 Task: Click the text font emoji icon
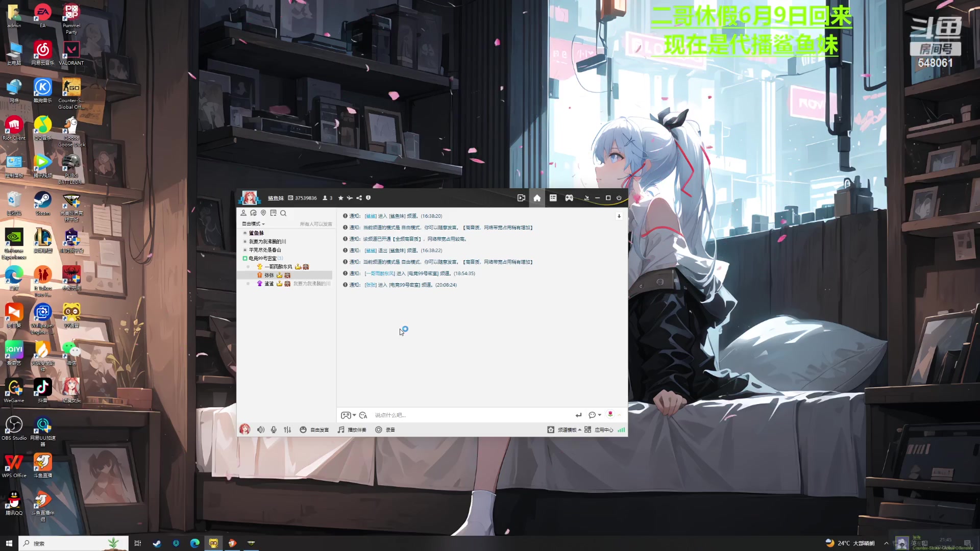pyautogui.click(x=363, y=415)
